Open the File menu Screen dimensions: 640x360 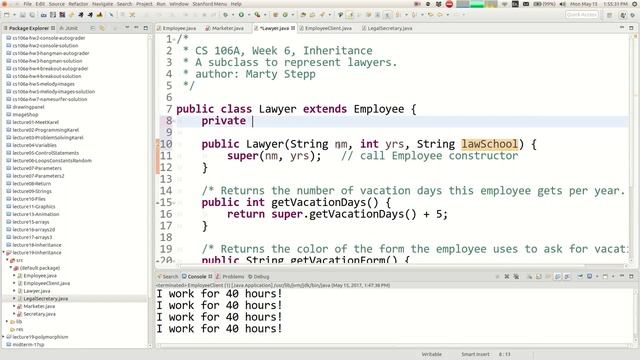27,4
